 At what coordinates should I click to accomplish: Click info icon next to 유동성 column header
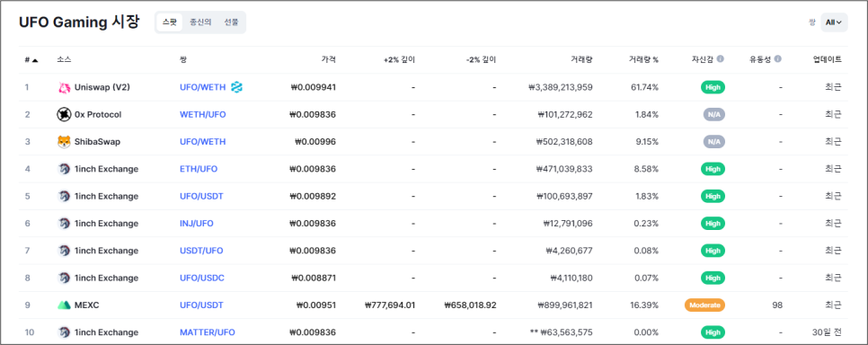(778, 58)
